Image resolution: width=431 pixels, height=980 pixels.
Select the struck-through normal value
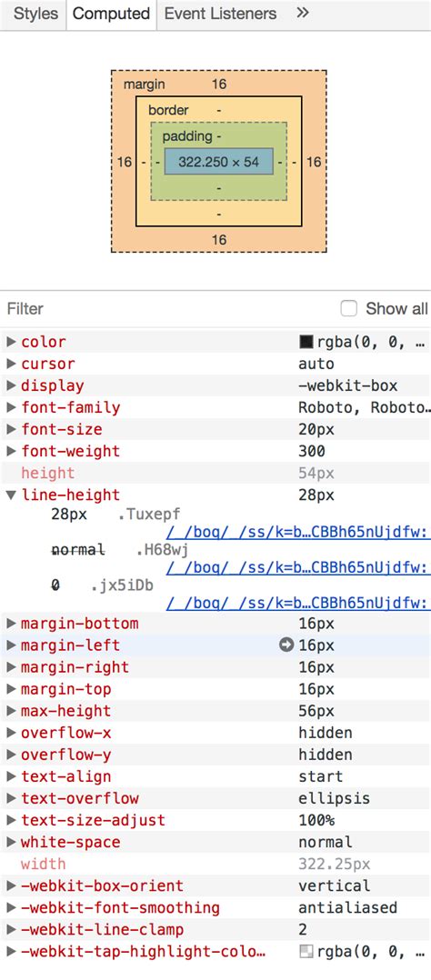[77, 549]
